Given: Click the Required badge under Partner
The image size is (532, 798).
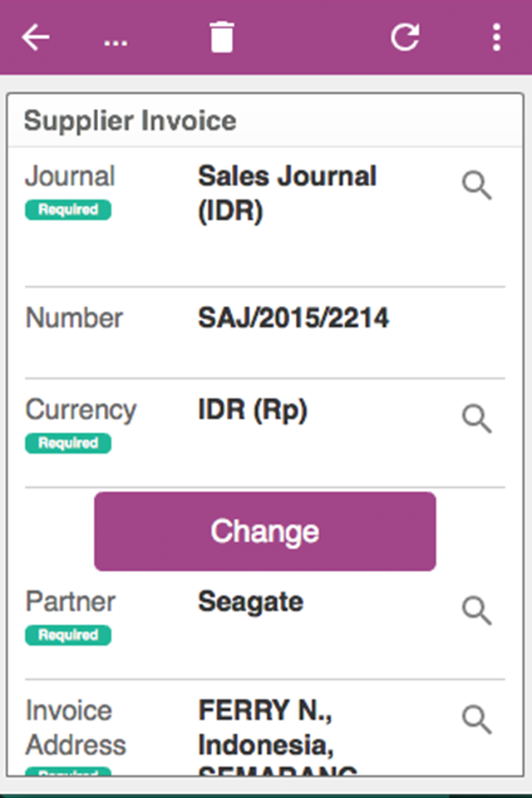Looking at the screenshot, I should click(68, 634).
